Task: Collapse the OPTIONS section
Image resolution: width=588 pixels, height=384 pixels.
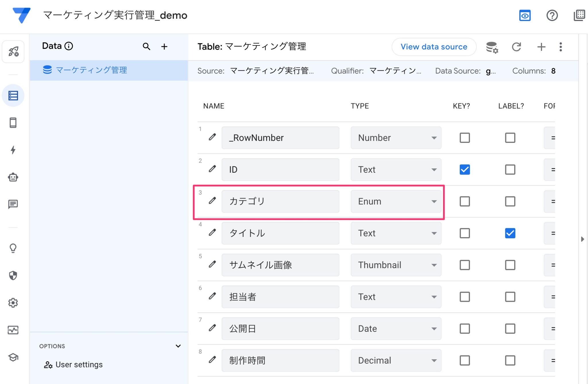Action: click(178, 346)
